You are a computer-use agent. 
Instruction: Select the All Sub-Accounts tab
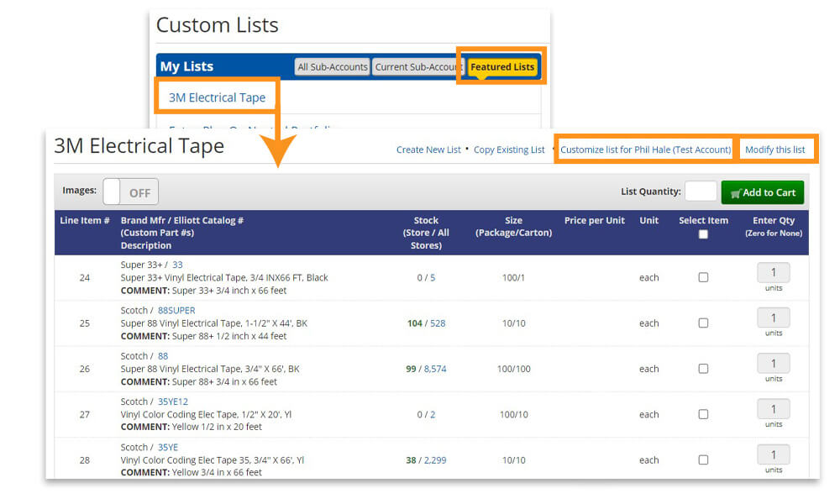point(333,67)
